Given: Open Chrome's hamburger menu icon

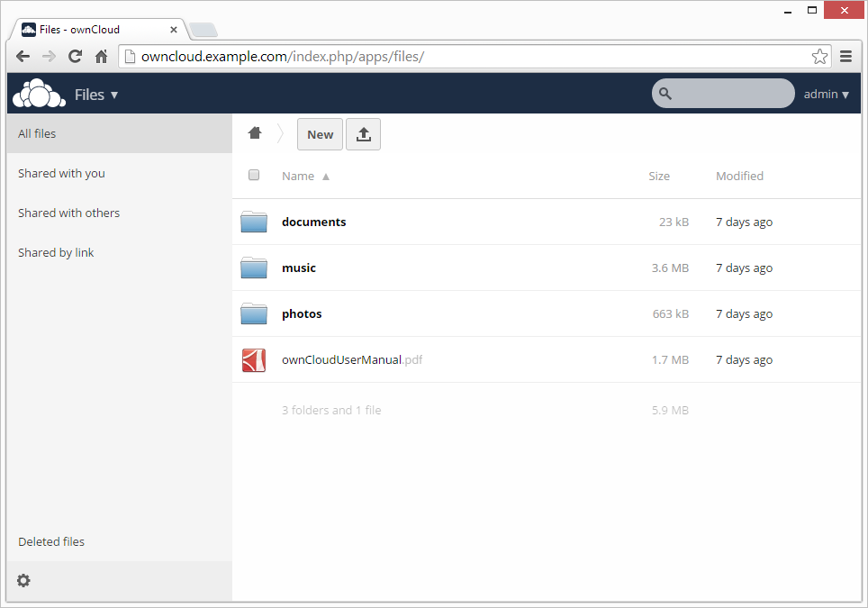Looking at the screenshot, I should pos(845,57).
